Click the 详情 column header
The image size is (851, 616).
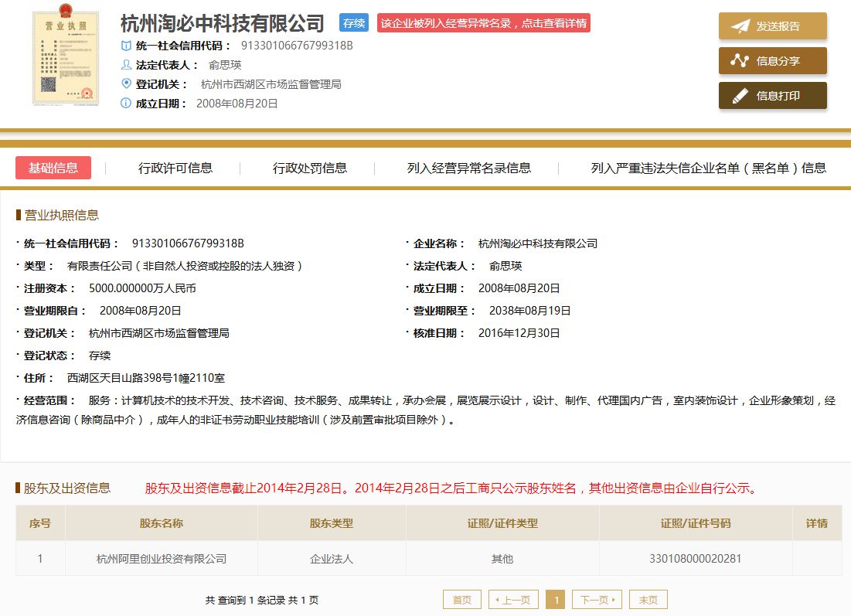click(817, 523)
